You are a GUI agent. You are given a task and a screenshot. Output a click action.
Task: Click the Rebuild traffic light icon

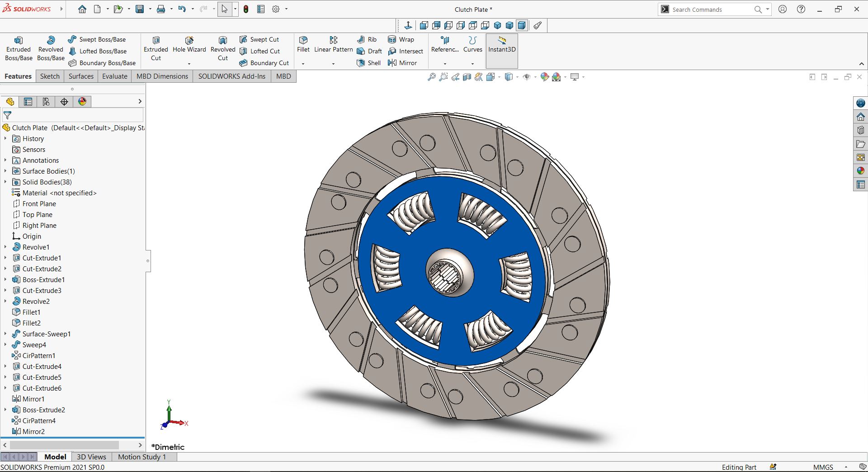pyautogui.click(x=246, y=9)
